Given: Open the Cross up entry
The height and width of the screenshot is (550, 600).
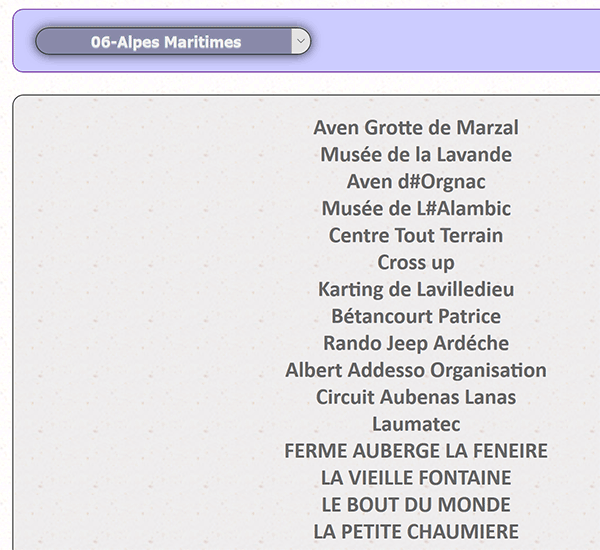Looking at the screenshot, I should 416,263.
